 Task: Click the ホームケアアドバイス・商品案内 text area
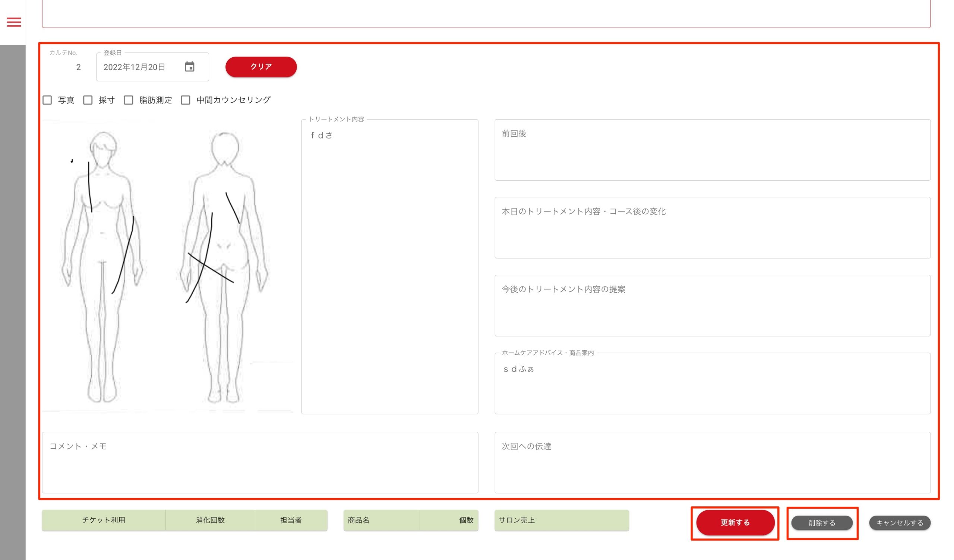coord(712,383)
